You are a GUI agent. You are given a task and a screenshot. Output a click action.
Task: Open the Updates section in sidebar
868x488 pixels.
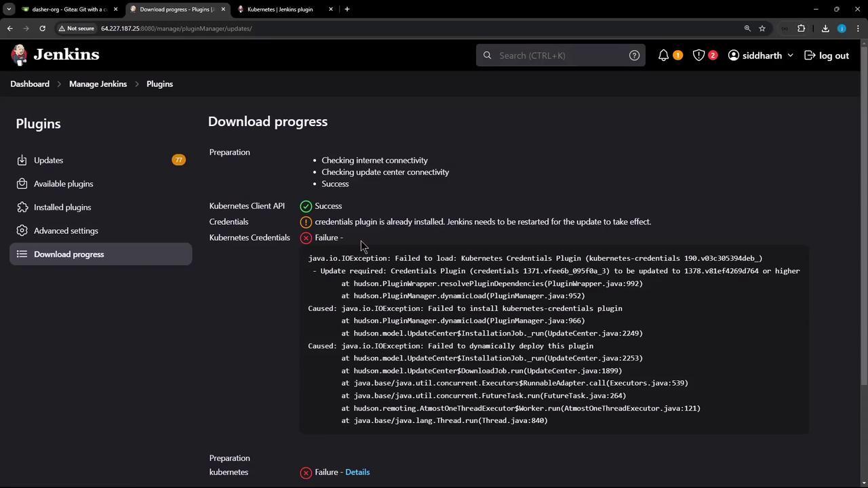pyautogui.click(x=48, y=160)
